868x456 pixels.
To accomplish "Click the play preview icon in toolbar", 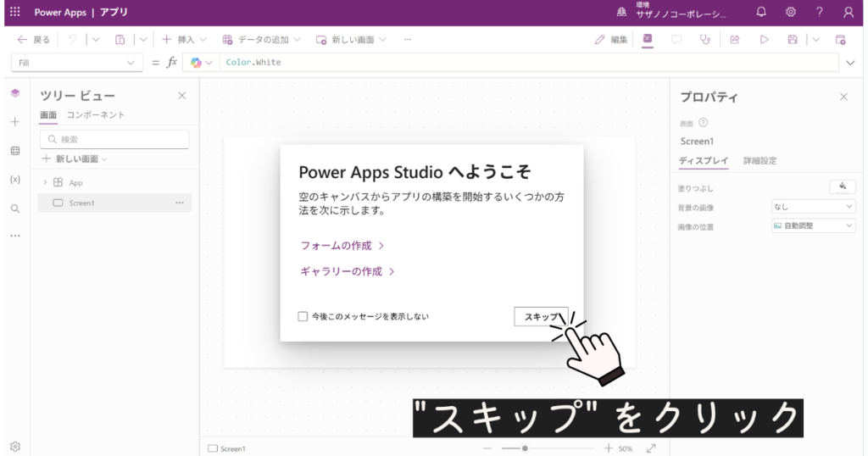I will click(x=764, y=40).
